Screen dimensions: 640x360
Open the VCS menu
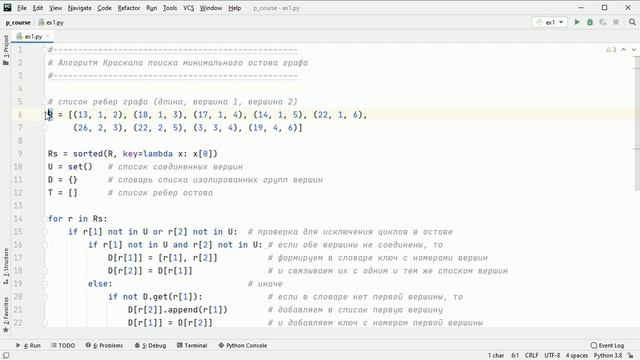pos(189,8)
